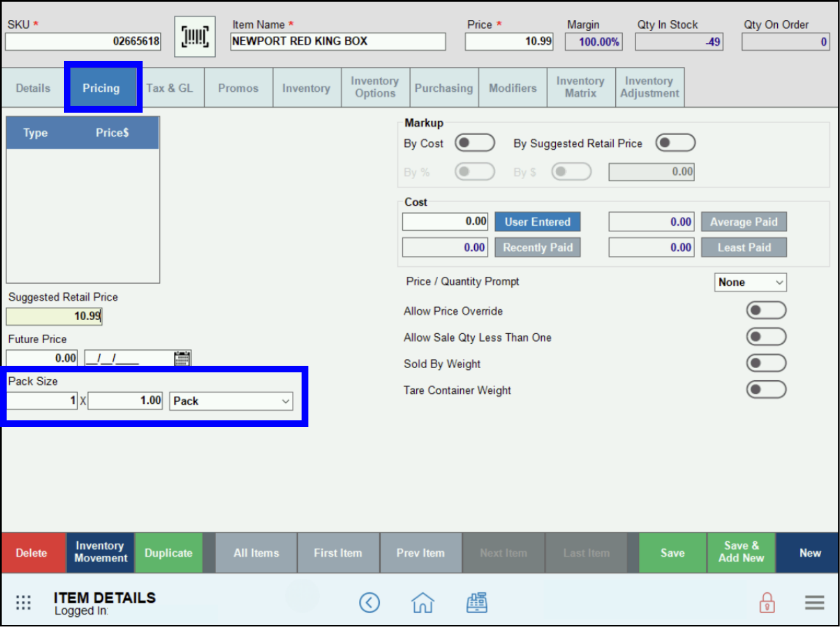
Task: Go to the Home screen icon
Action: (x=423, y=603)
